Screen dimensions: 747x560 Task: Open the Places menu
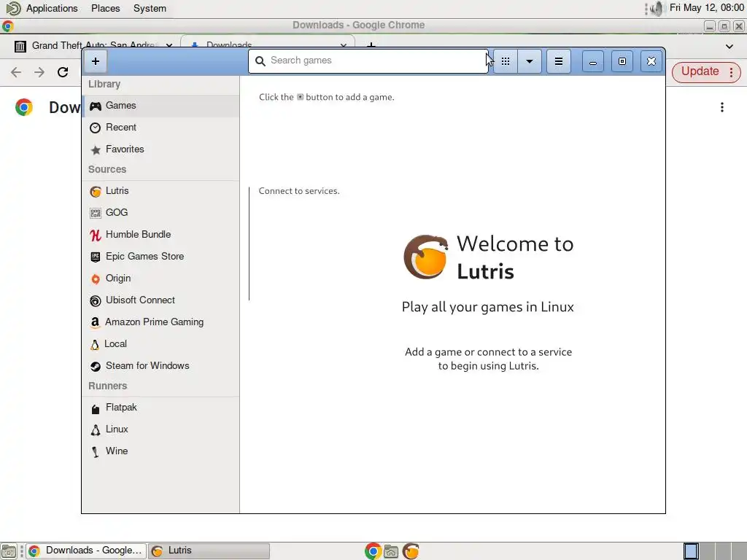pos(105,9)
